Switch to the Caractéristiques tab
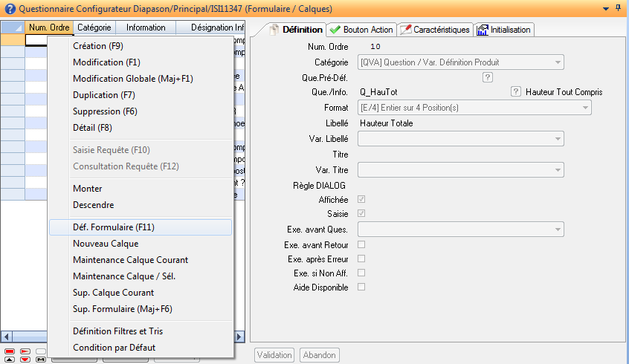The width and height of the screenshot is (629, 364). point(435,30)
